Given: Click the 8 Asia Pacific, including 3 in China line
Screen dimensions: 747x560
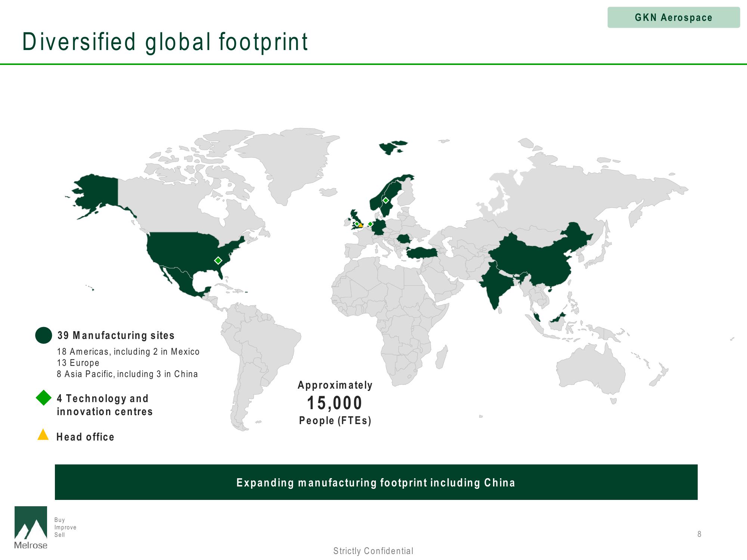Looking at the screenshot, I should click(x=127, y=374).
